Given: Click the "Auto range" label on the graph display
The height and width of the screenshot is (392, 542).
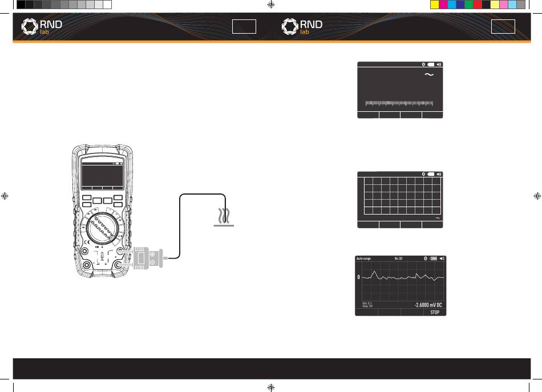Looking at the screenshot, I should (x=363, y=258).
